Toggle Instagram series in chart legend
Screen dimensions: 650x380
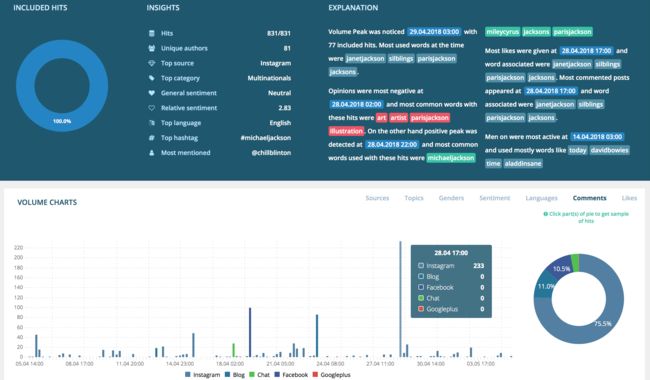202,375
